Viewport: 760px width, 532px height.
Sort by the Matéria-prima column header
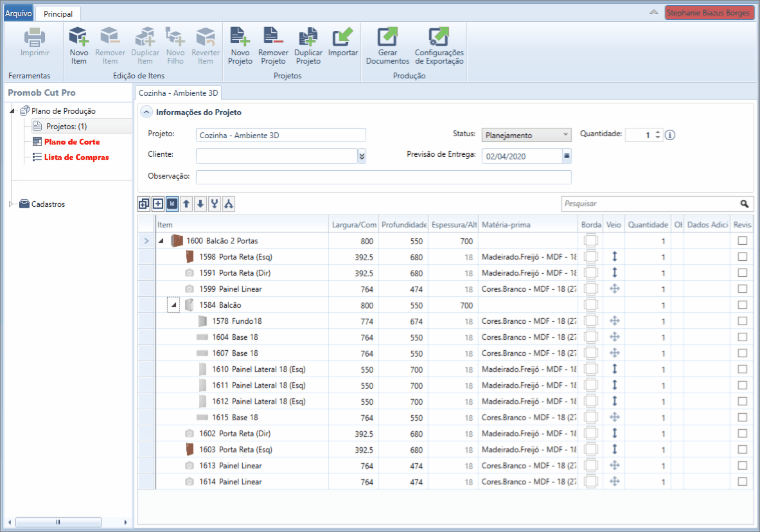point(529,224)
